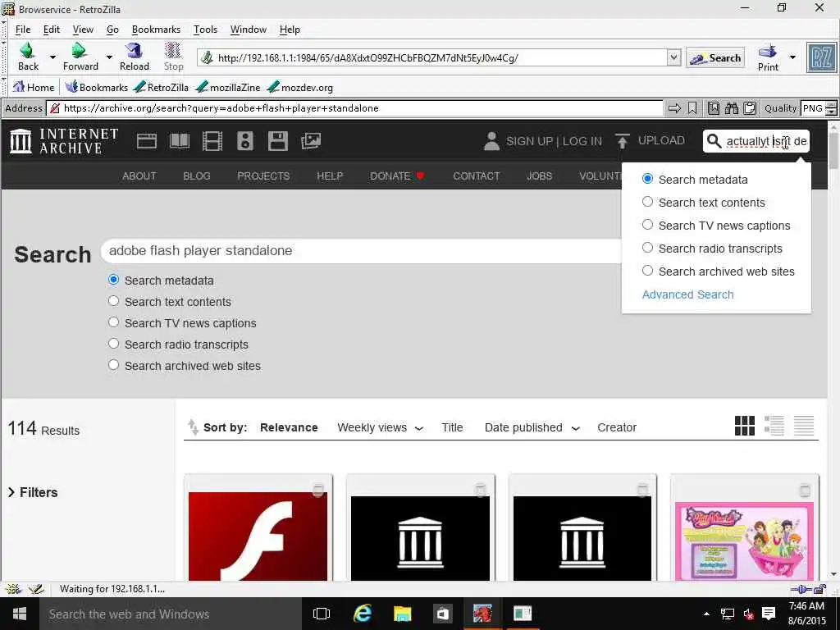This screenshot has height=630, width=840.
Task: Open the Edit menu
Action: [52, 30]
